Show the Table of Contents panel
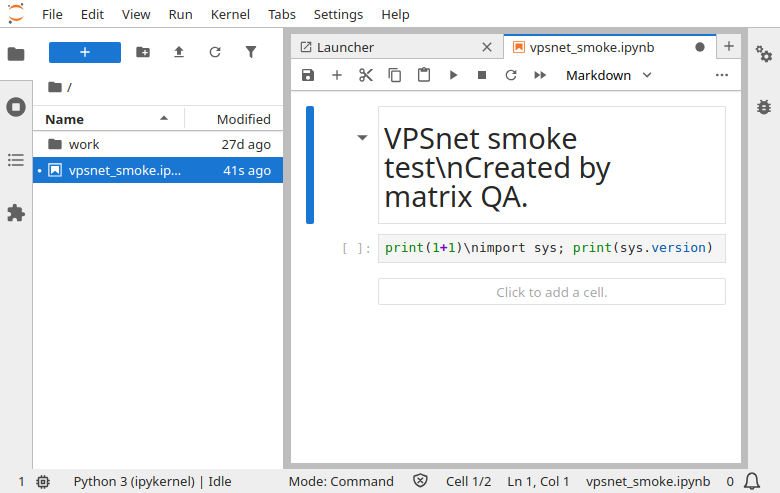 pyautogui.click(x=16, y=160)
